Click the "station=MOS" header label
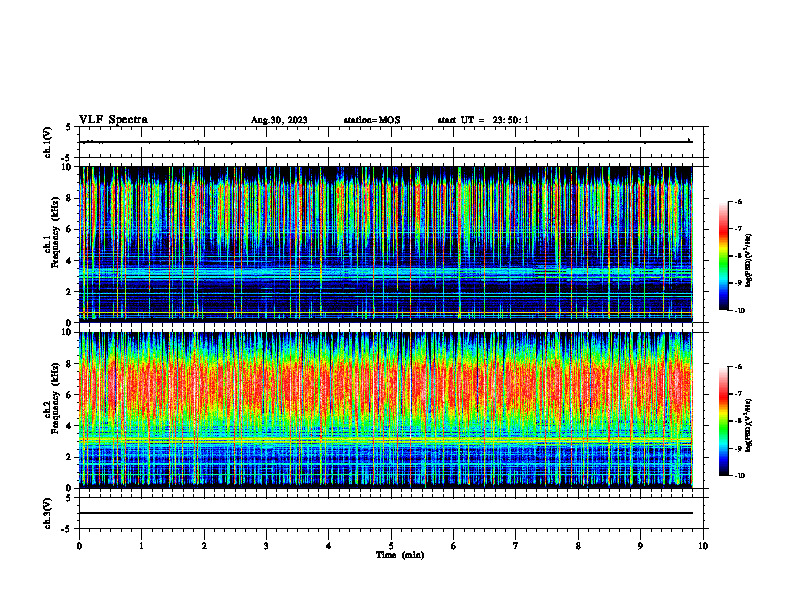 click(x=372, y=120)
